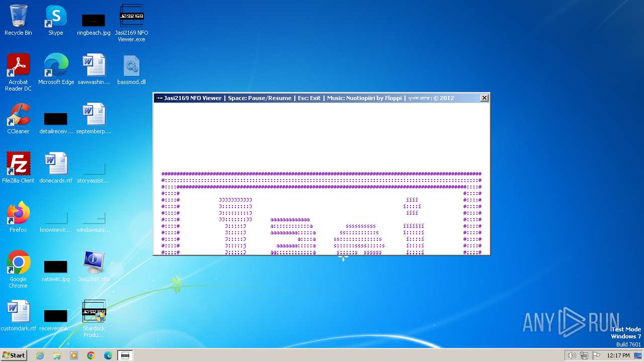Select the Jasi2169.nfo file icon
644x362 pixels.
click(x=94, y=266)
